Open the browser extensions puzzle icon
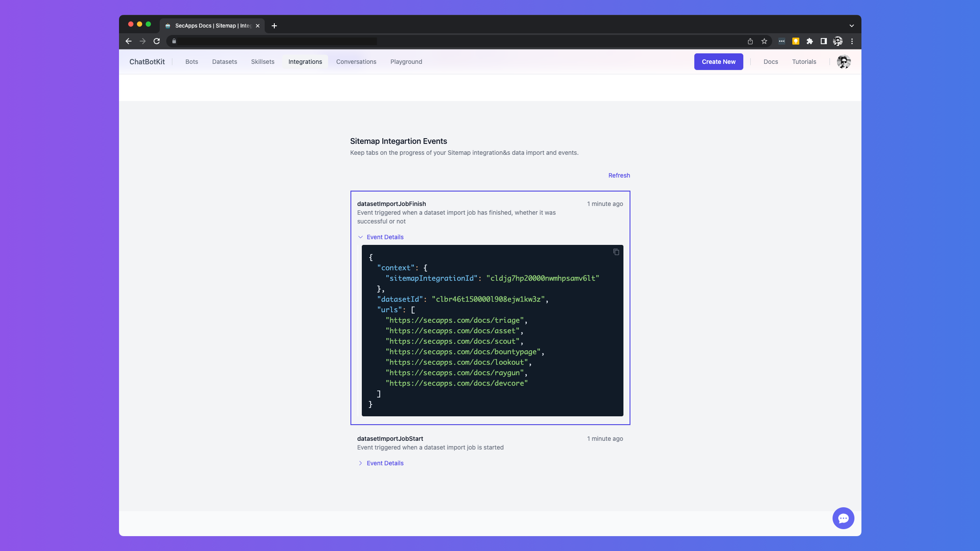 [809, 41]
